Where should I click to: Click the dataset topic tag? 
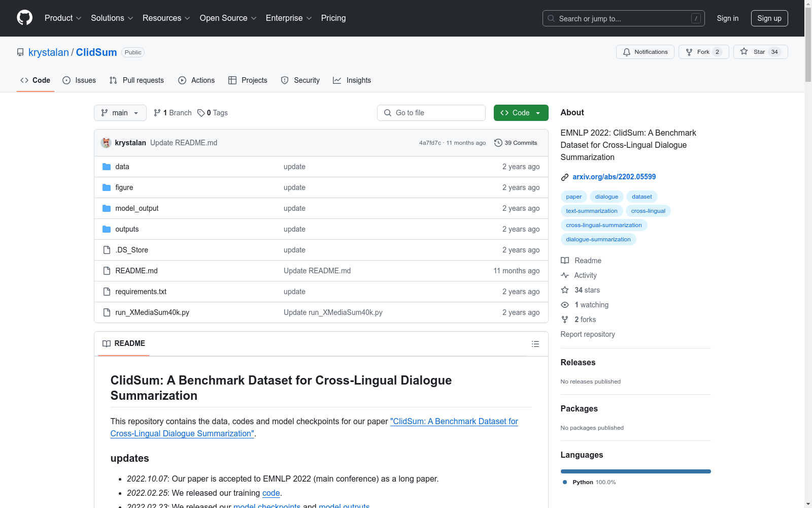click(642, 197)
